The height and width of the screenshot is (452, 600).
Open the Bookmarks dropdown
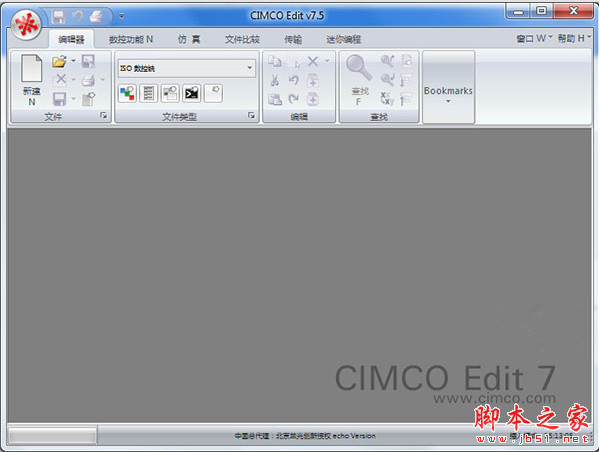(448, 87)
